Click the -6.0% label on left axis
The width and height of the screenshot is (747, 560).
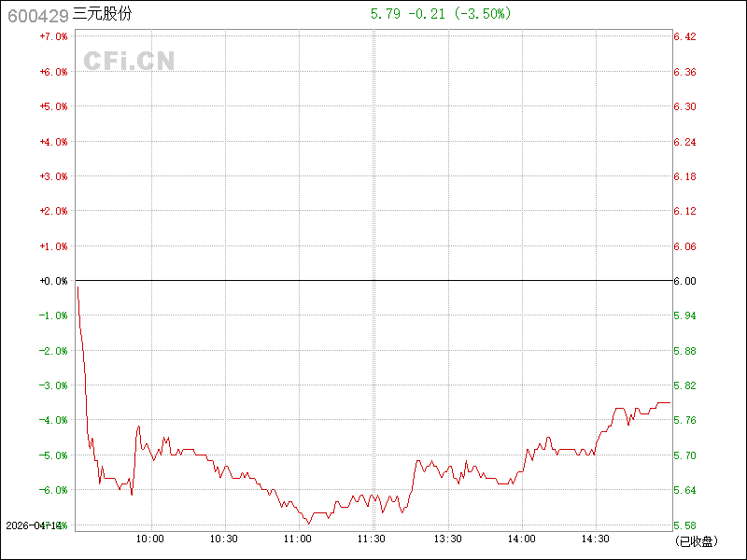pyautogui.click(x=54, y=490)
